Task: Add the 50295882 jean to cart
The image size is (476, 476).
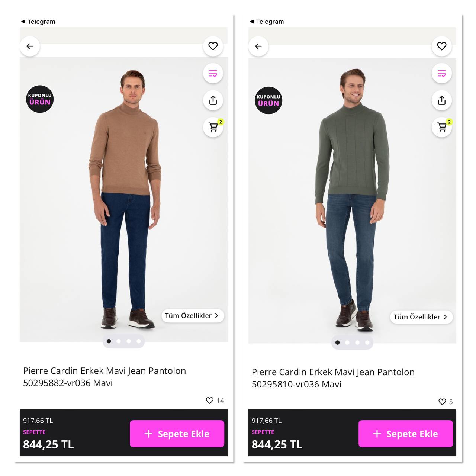Action: 177,434
